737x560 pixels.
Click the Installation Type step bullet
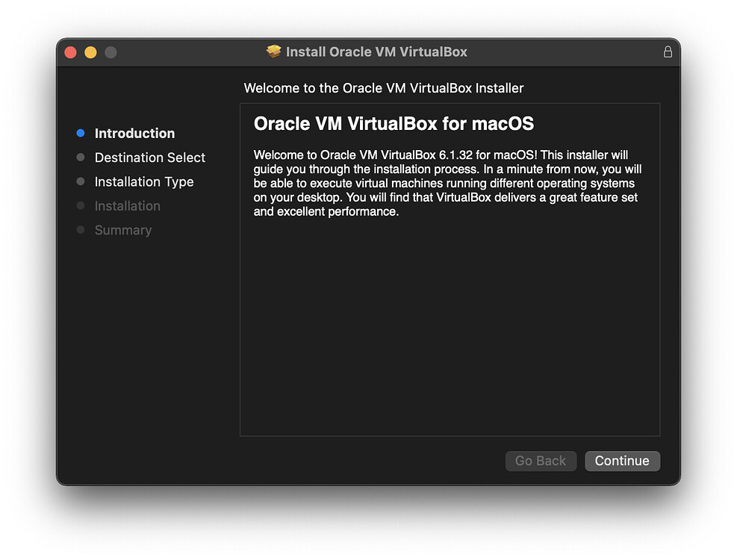click(x=81, y=181)
